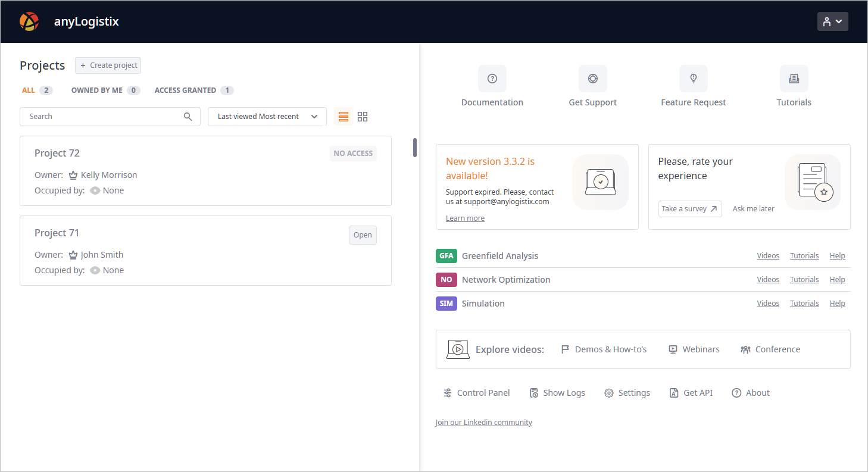
Task: Click the GFA Greenfield Analysis badge
Action: pos(447,256)
